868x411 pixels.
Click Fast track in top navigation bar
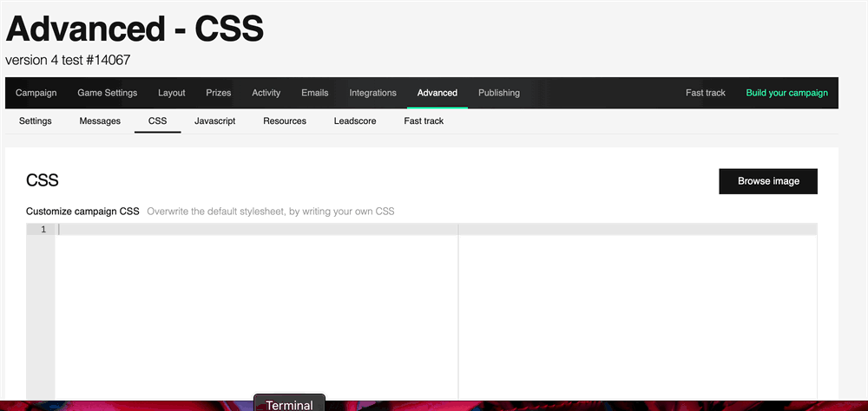click(705, 93)
